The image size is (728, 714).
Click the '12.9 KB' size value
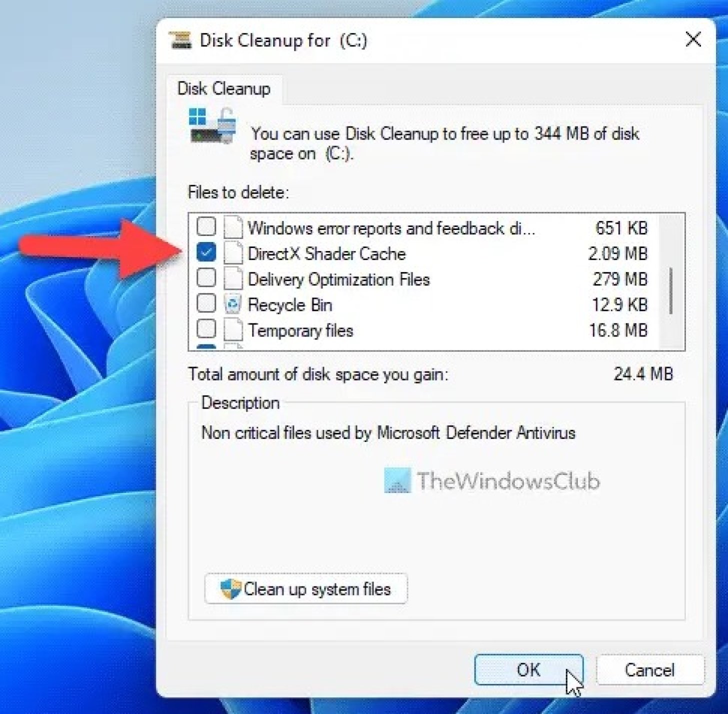620,304
